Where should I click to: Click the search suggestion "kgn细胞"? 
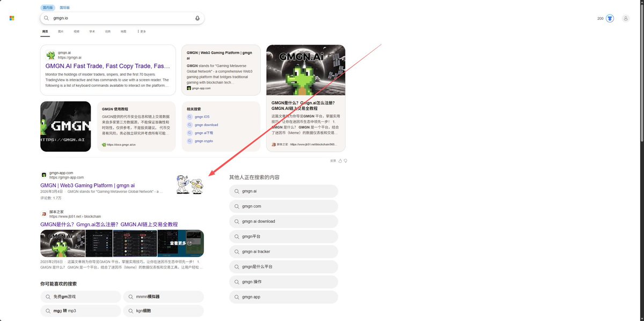tap(163, 311)
